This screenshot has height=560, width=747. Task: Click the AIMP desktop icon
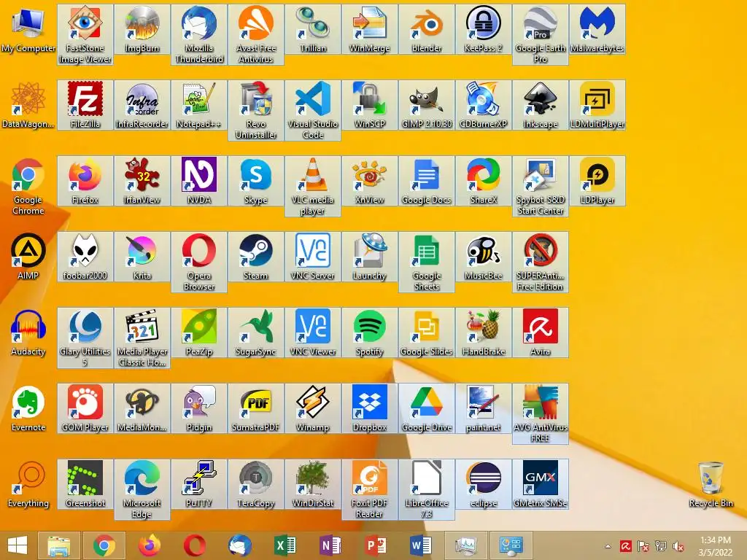pyautogui.click(x=28, y=256)
